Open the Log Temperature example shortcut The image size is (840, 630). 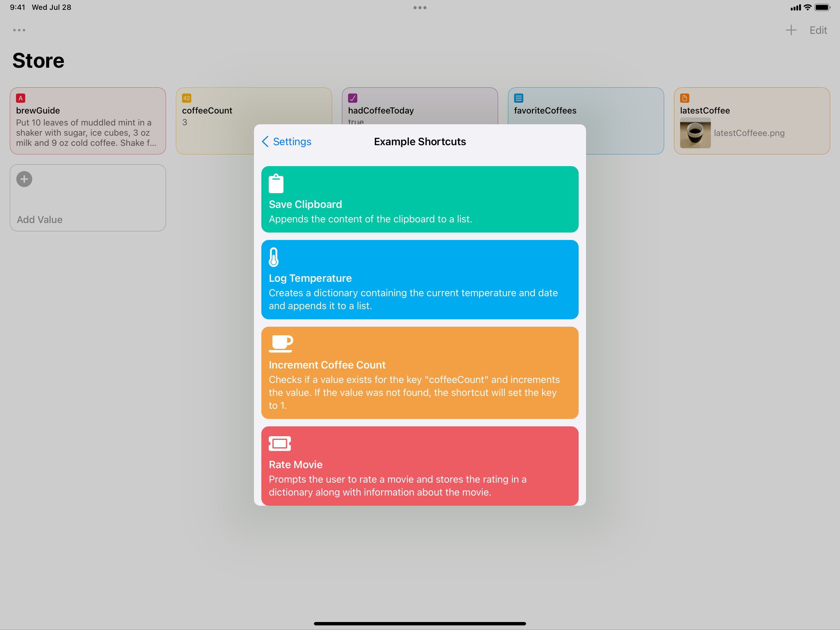coord(420,279)
